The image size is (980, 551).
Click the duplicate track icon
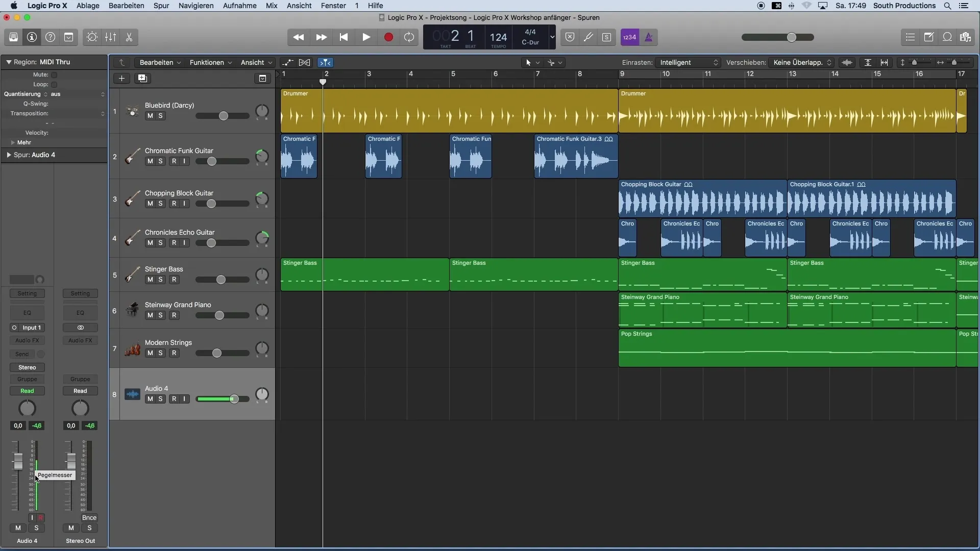pos(142,79)
